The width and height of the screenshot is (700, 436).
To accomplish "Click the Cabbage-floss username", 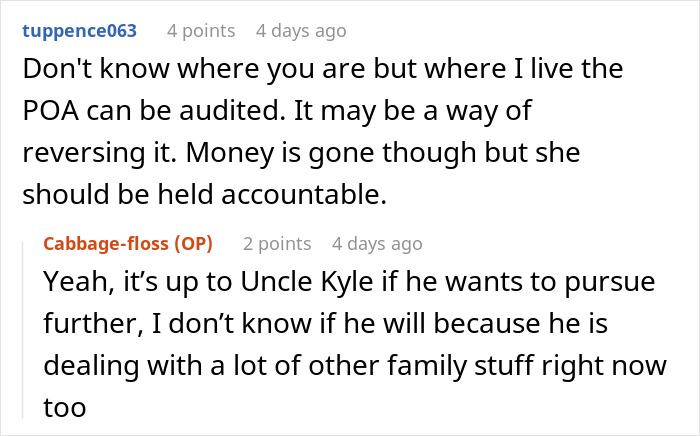I will [108, 244].
